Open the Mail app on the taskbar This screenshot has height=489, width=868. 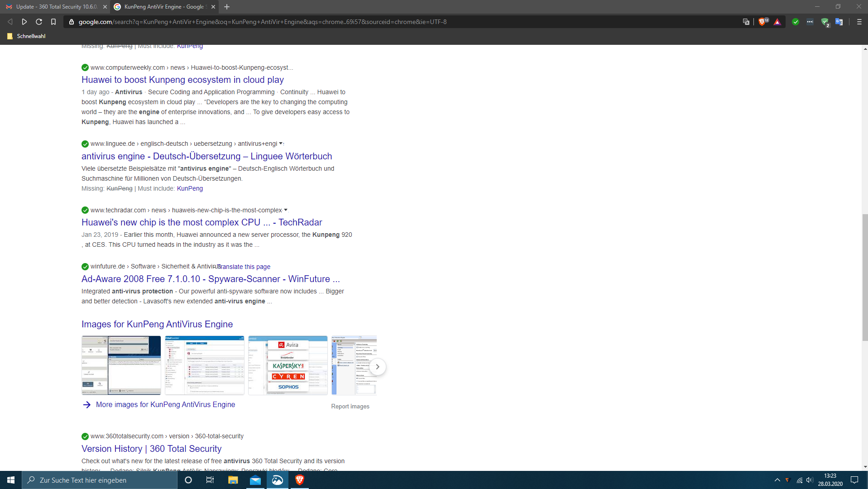click(255, 480)
